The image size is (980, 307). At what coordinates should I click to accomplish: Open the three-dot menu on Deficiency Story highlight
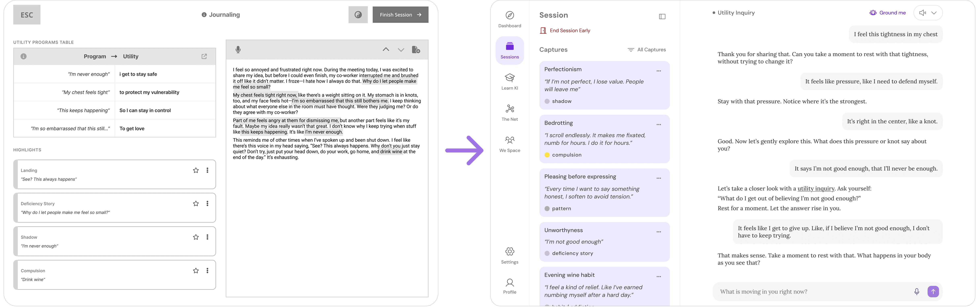point(207,204)
